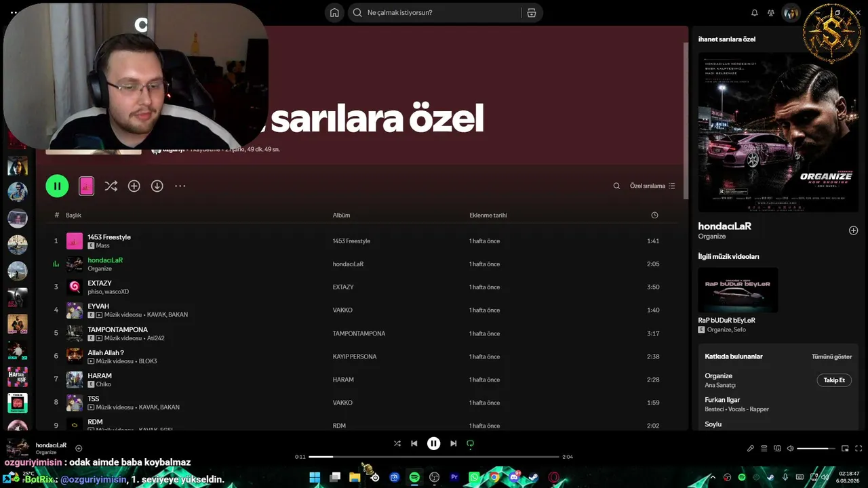Open the play queue icon
Screen dimensions: 868x488
click(764, 448)
